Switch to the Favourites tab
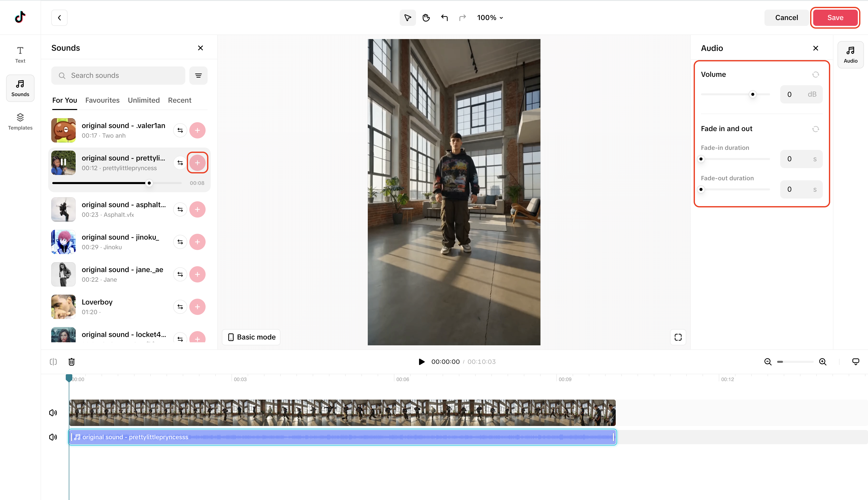Image resolution: width=868 pixels, height=500 pixels. point(103,100)
